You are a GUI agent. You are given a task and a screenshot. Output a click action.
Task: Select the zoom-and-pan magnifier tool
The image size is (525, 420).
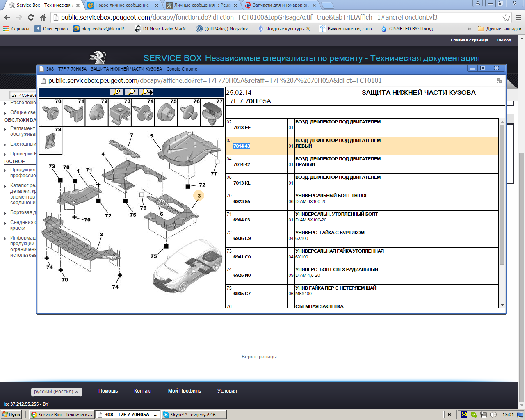click(146, 92)
